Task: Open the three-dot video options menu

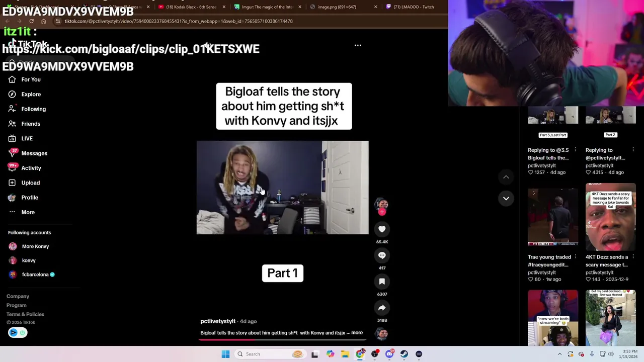Action: (x=358, y=45)
